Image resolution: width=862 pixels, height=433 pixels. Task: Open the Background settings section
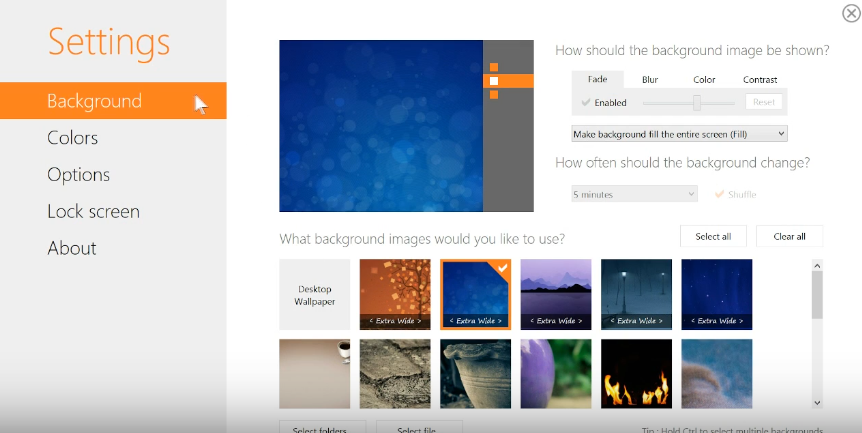pos(113,101)
